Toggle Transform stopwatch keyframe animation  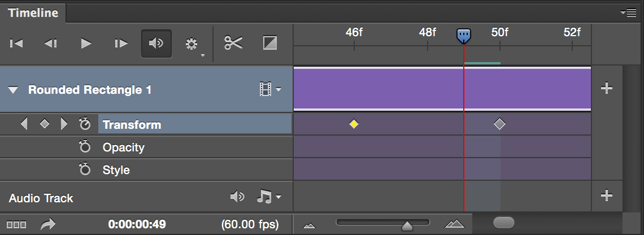pyautogui.click(x=85, y=124)
